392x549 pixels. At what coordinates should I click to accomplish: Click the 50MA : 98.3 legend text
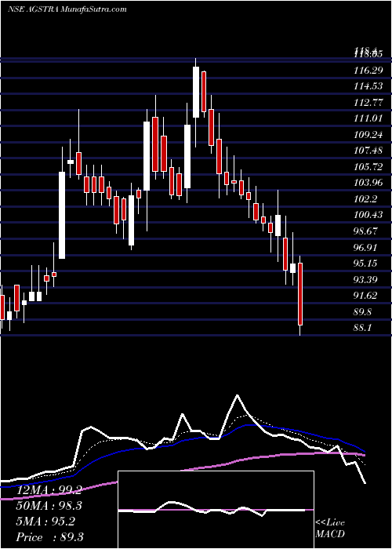pos(49,506)
